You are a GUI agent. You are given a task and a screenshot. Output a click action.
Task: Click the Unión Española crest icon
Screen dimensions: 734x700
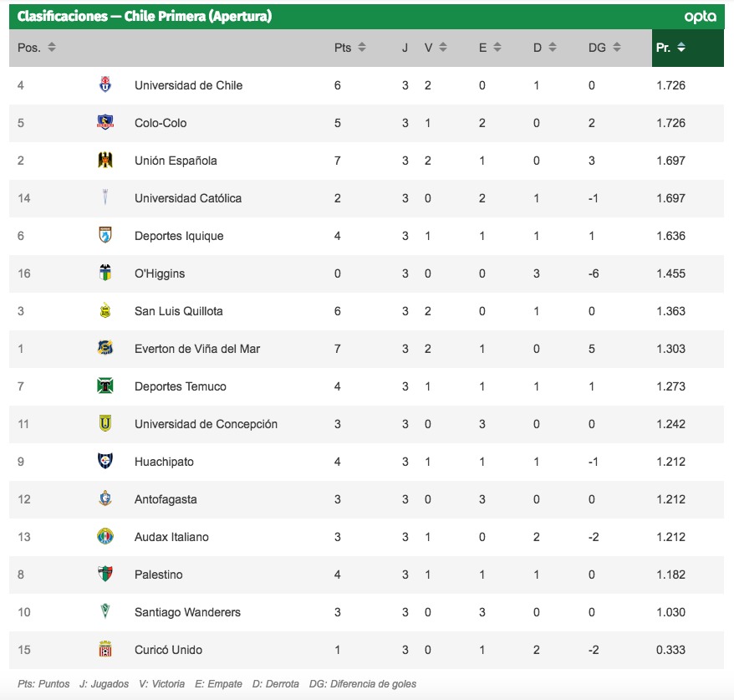pos(105,160)
